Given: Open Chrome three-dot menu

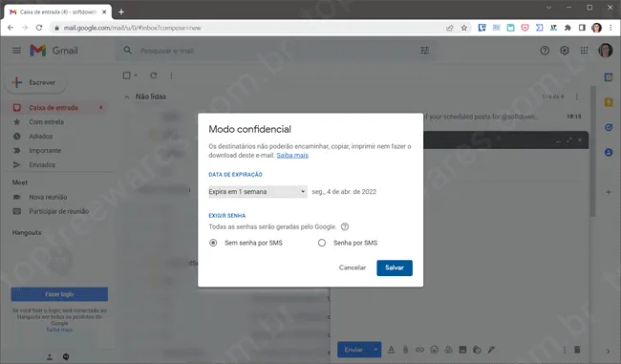Looking at the screenshot, I should [x=610, y=28].
